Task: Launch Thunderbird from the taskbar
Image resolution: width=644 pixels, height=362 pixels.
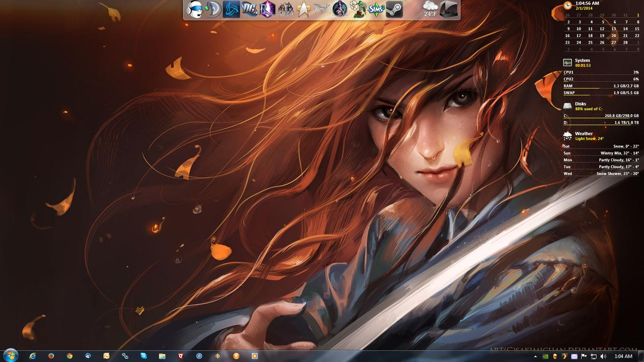Action: pyautogui.click(x=88, y=356)
